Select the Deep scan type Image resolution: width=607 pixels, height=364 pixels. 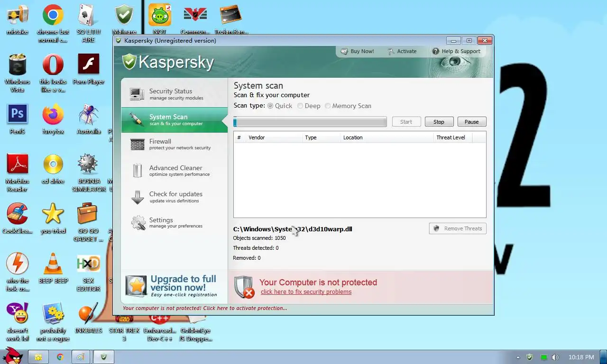coord(309,106)
